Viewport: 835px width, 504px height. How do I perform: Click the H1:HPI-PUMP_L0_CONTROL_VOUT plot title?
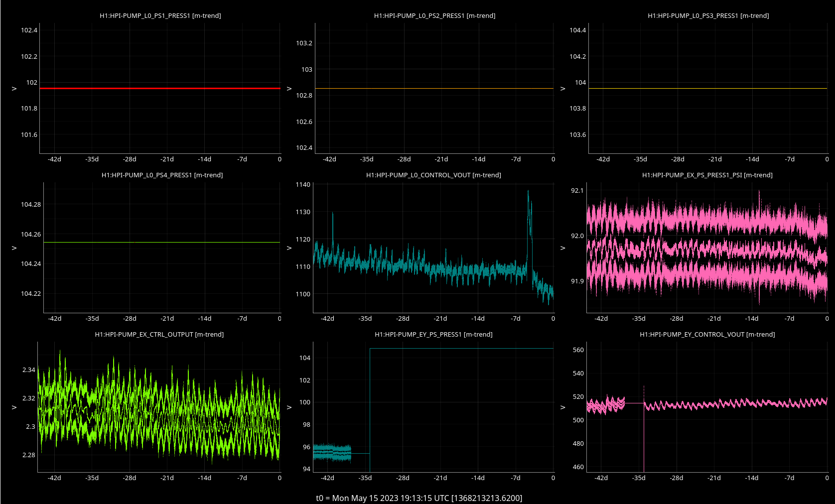pyautogui.click(x=433, y=175)
